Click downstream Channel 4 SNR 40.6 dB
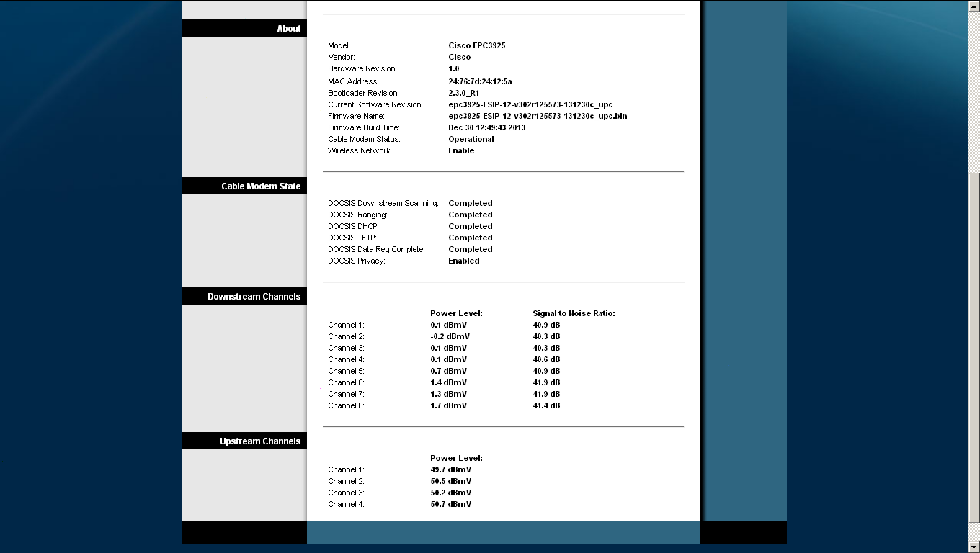The image size is (980, 553). pyautogui.click(x=546, y=359)
